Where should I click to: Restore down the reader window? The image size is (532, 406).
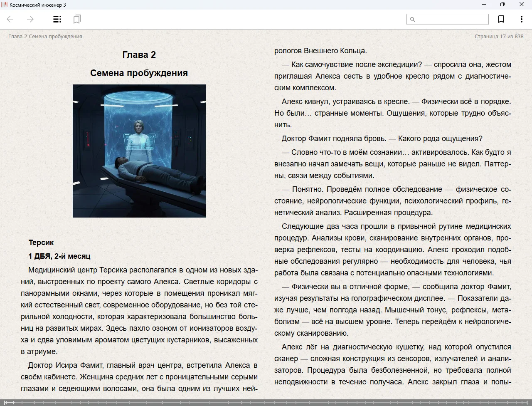point(502,5)
